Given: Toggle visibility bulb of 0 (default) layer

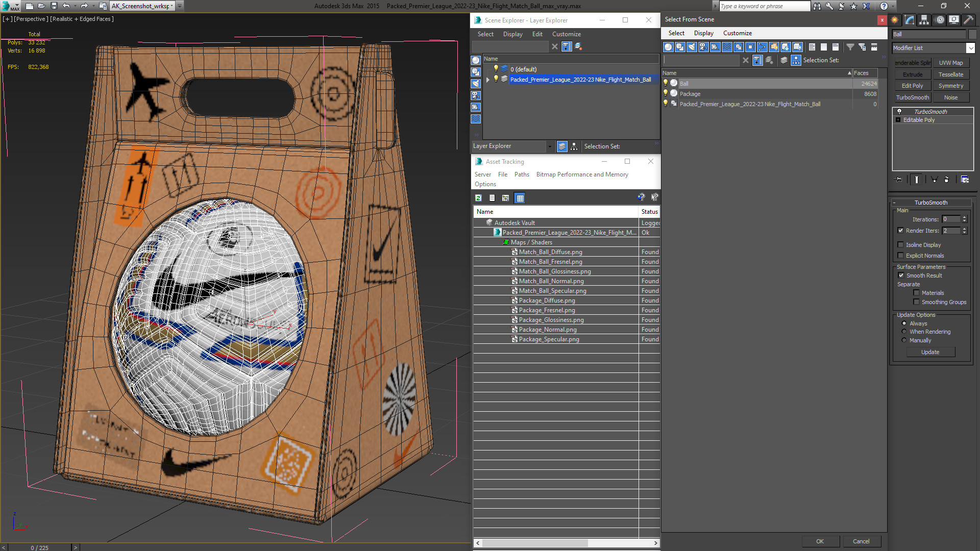Looking at the screenshot, I should [496, 69].
